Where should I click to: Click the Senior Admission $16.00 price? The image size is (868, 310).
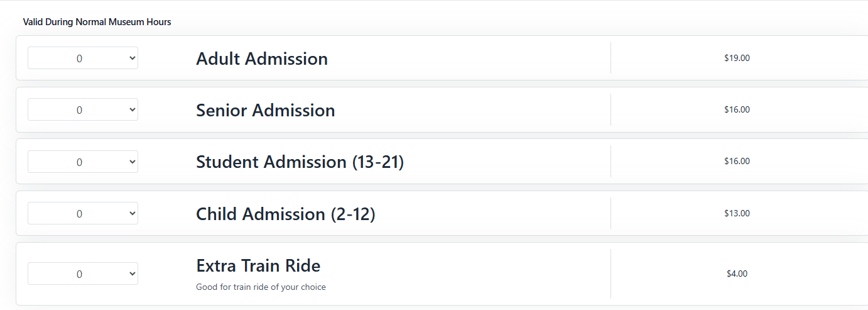[x=737, y=109]
